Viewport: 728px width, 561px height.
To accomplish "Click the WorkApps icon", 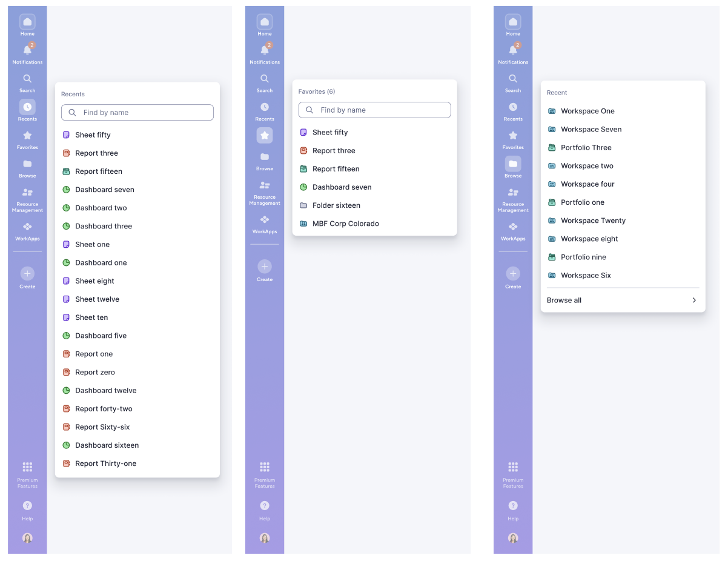I will tap(27, 227).
